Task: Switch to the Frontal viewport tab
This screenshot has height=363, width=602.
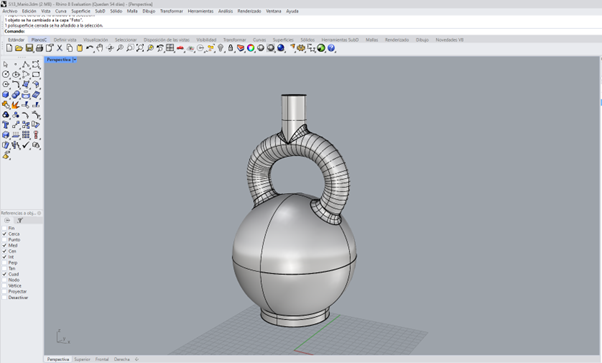Action: click(102, 359)
